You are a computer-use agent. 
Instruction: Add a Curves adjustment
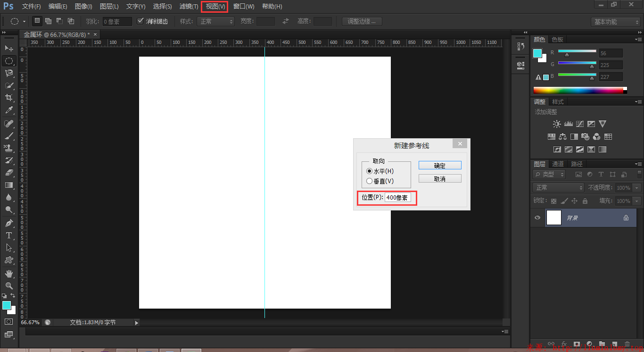coord(579,124)
